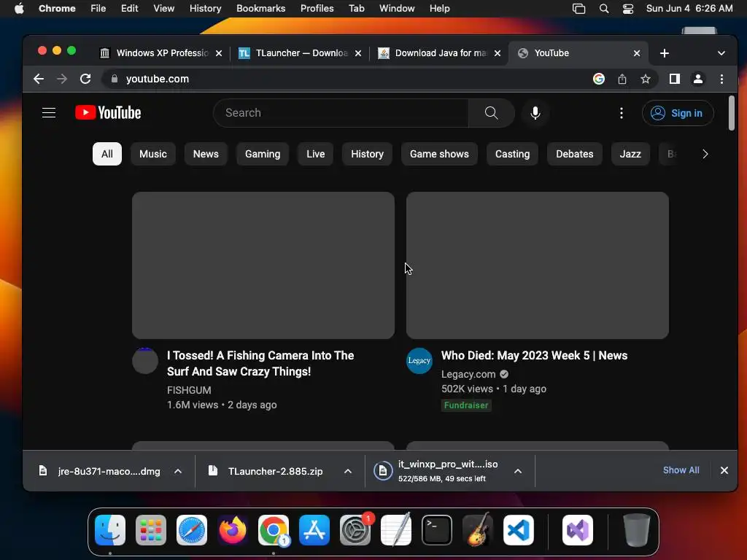Open Trash from the Dock
Viewport: 747px width, 560px height.
(x=636, y=530)
